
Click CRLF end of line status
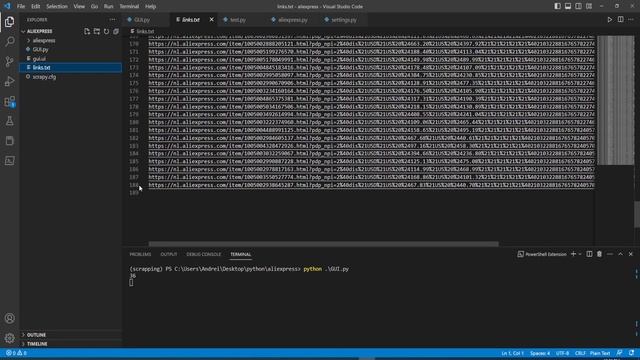(x=580, y=353)
